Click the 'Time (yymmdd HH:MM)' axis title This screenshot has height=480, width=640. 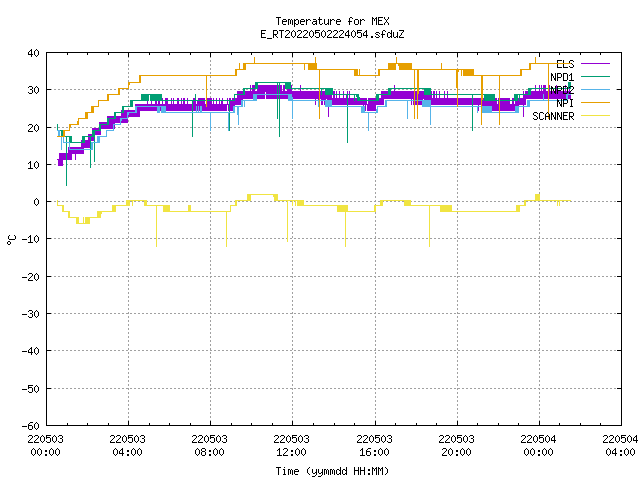[x=332, y=471]
